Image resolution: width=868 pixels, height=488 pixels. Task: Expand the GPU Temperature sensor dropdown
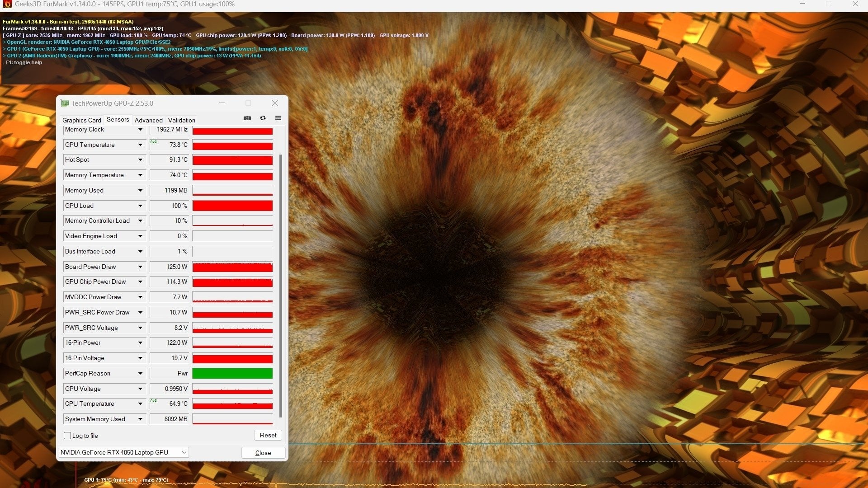pos(140,145)
